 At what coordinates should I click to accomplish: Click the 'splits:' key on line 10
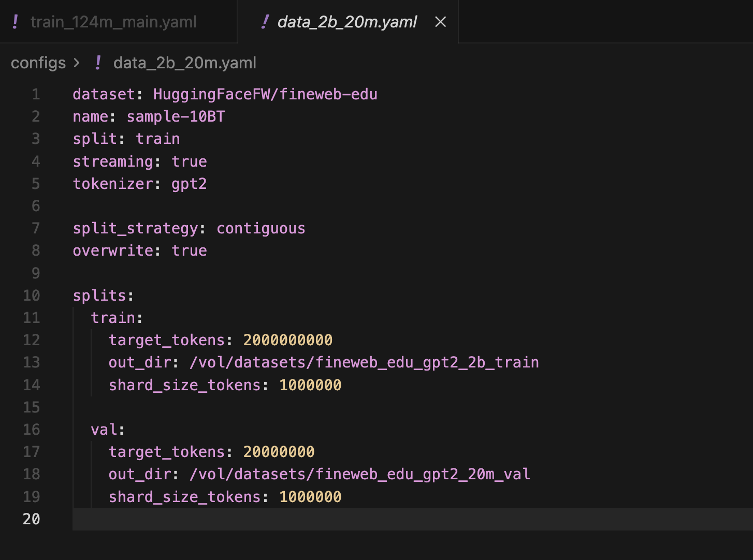104,296
